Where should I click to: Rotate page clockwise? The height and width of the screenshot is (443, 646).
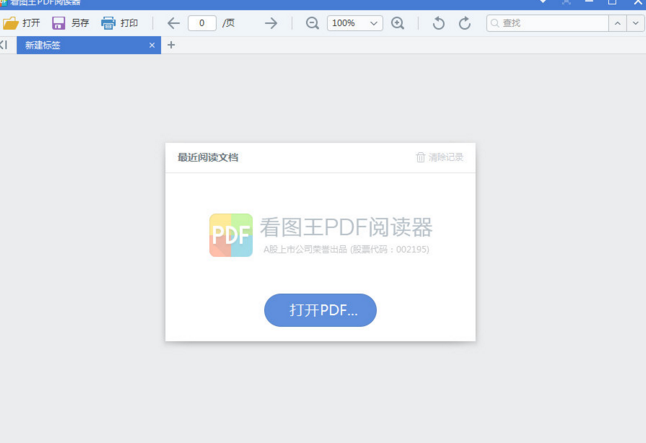[x=465, y=23]
